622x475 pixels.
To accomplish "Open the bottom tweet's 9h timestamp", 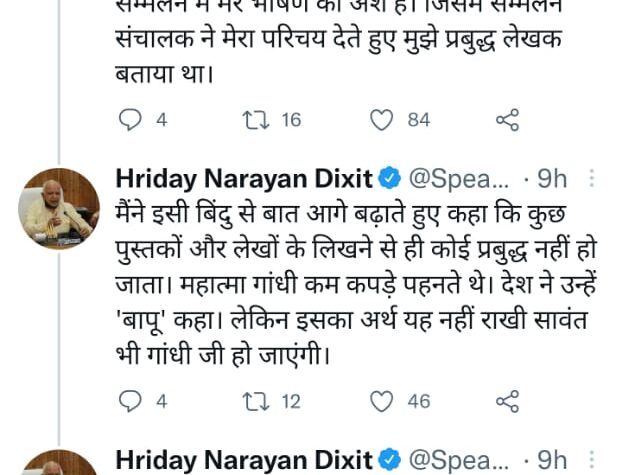I will pos(553,460).
